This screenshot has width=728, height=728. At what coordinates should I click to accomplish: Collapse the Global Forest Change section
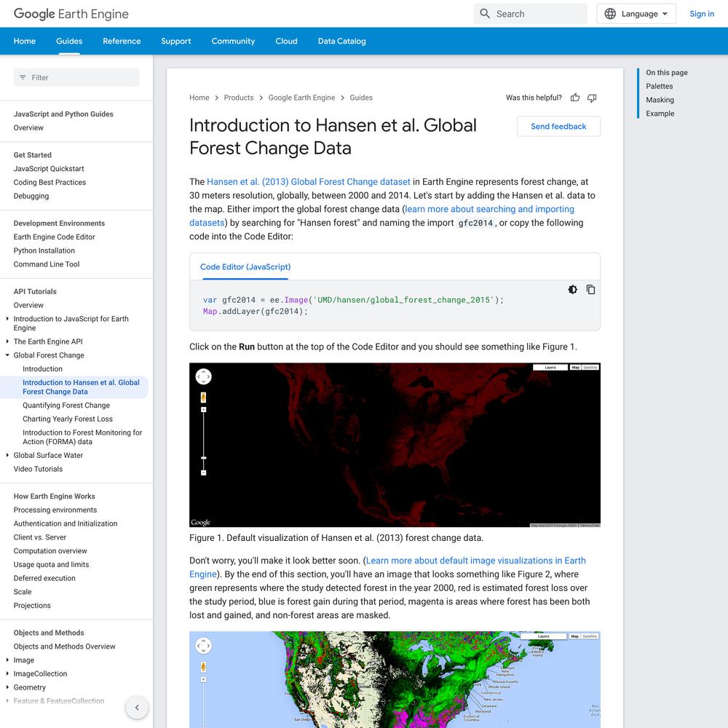(7, 355)
